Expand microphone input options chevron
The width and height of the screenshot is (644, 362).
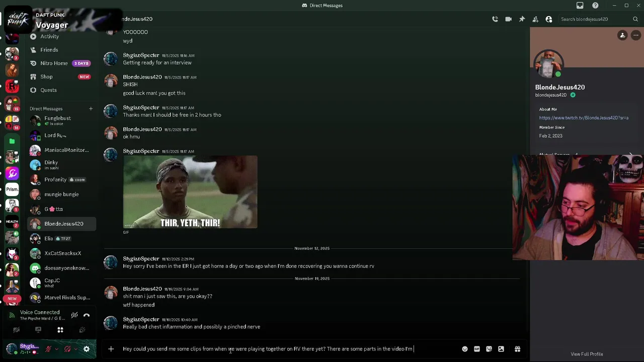click(x=56, y=349)
